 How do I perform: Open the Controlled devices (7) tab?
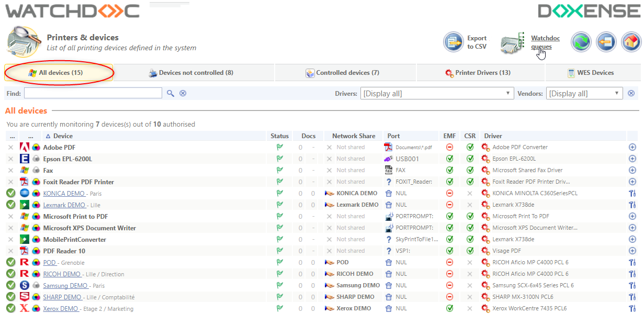(345, 73)
